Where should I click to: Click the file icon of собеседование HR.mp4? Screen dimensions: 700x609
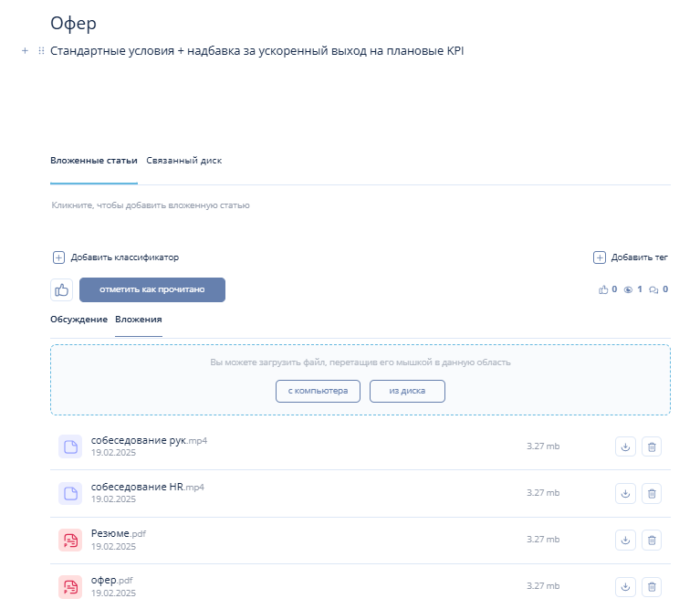coord(70,493)
